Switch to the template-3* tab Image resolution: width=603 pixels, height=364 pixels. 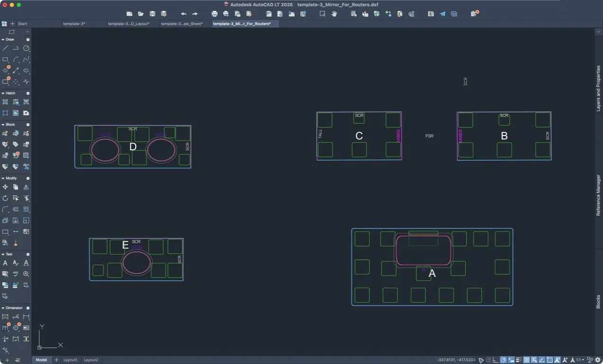[x=74, y=23]
